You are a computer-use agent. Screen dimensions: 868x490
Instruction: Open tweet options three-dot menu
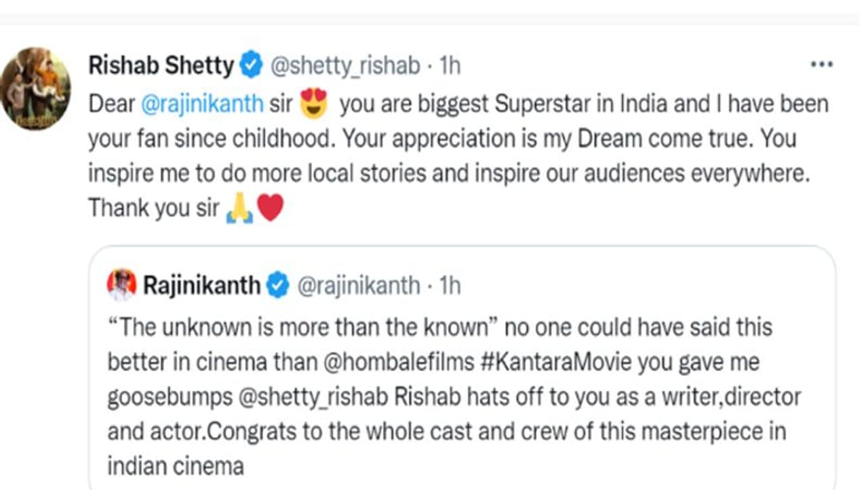tap(821, 65)
